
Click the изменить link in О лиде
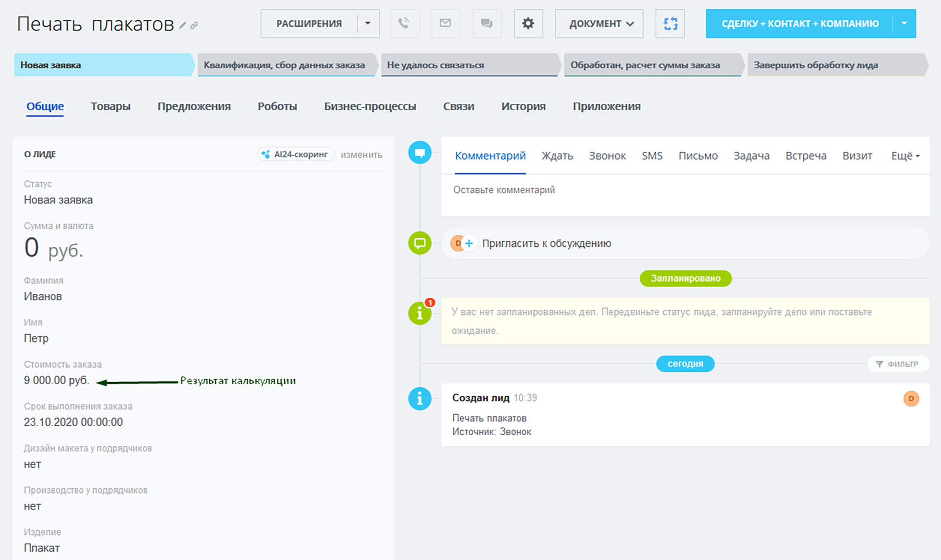coord(361,155)
